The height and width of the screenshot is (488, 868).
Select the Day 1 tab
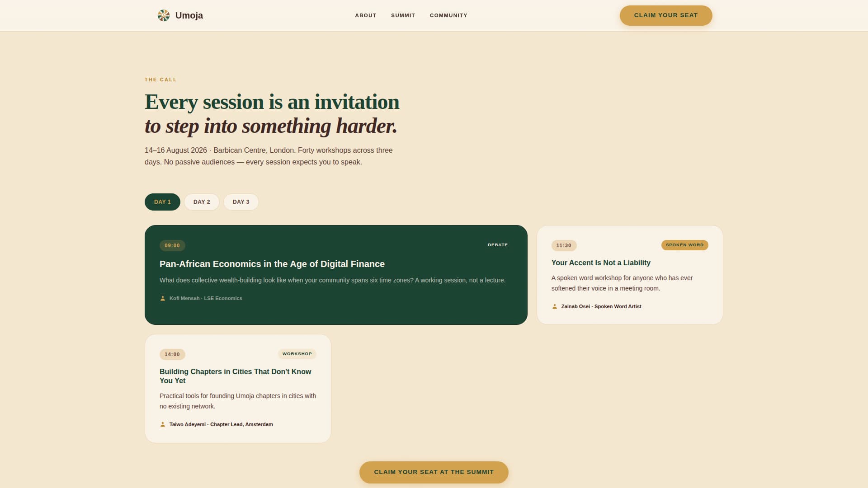pos(162,202)
